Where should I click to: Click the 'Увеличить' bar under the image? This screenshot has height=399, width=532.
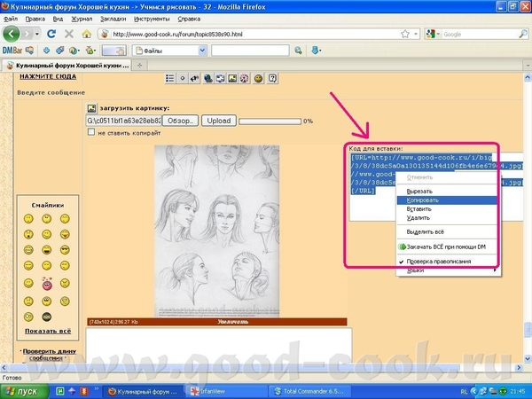click(x=217, y=322)
